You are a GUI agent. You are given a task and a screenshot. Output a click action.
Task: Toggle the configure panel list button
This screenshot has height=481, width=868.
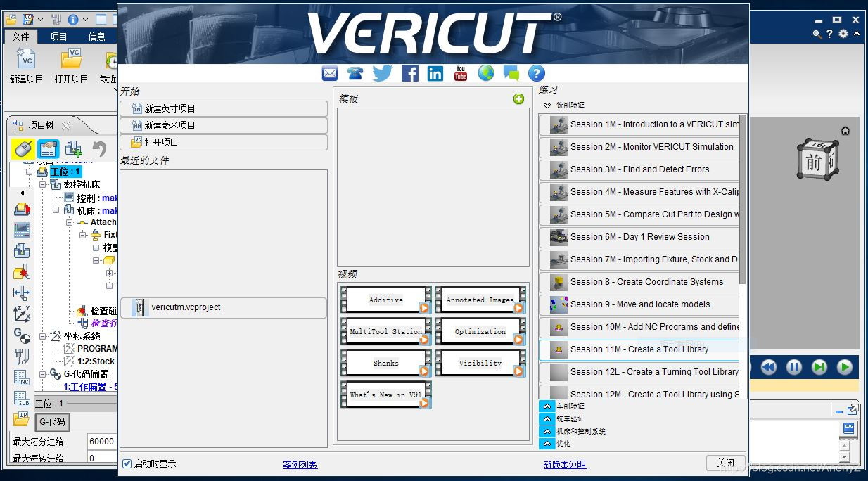tap(48, 148)
